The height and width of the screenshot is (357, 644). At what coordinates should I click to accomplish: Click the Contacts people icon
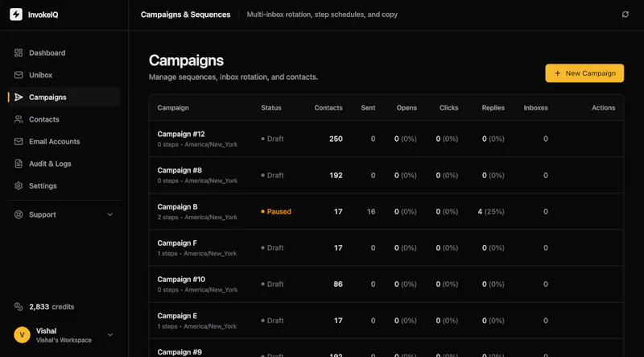tap(19, 119)
